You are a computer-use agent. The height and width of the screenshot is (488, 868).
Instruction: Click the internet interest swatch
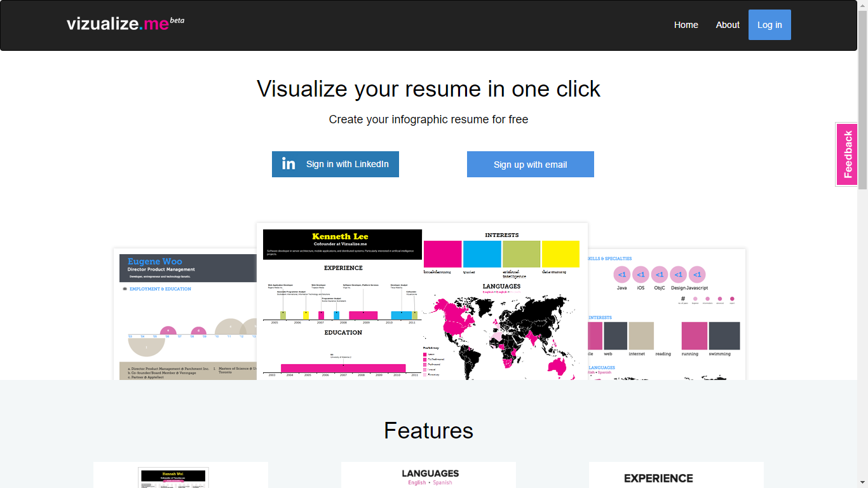(x=641, y=335)
